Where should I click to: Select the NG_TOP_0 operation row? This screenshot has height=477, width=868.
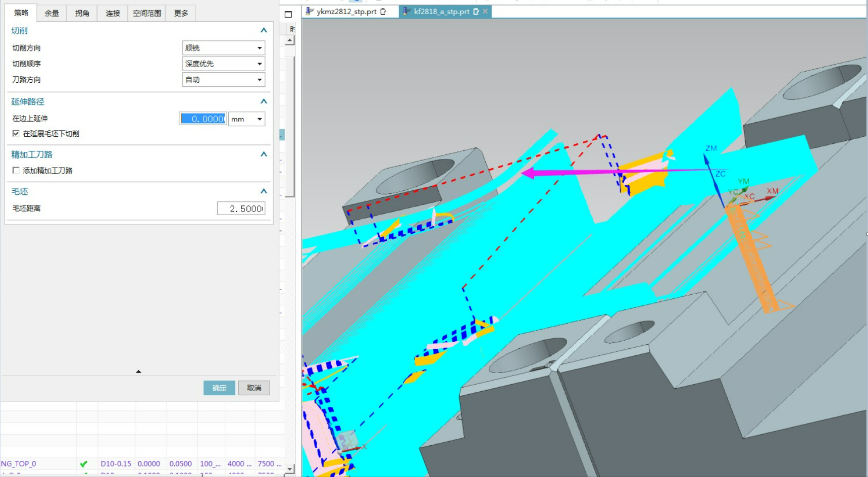coord(142,463)
